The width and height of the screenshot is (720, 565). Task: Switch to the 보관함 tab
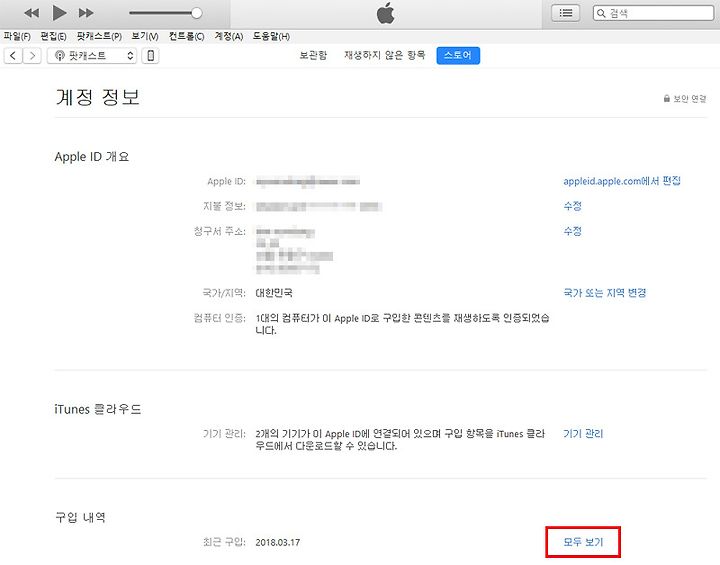pyautogui.click(x=313, y=56)
